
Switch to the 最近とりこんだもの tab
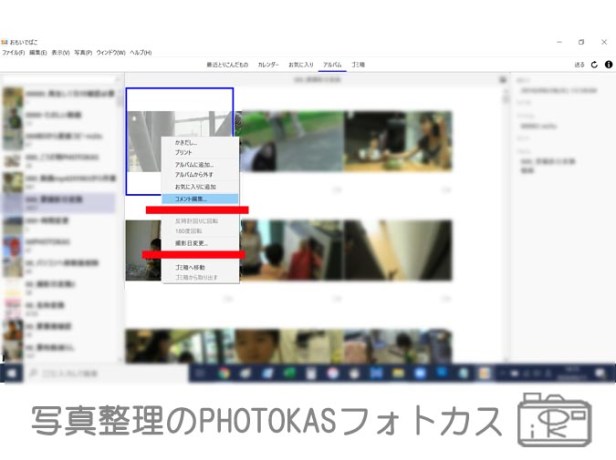coord(227,65)
